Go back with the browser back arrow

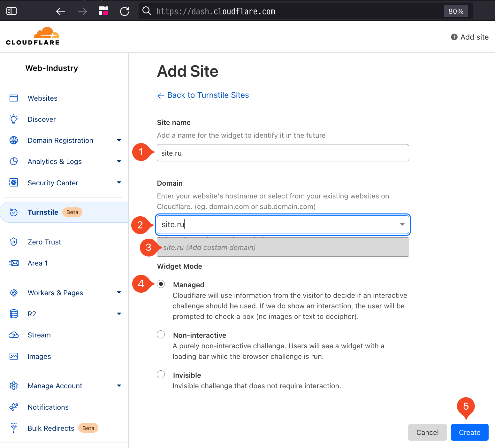pyautogui.click(x=61, y=12)
